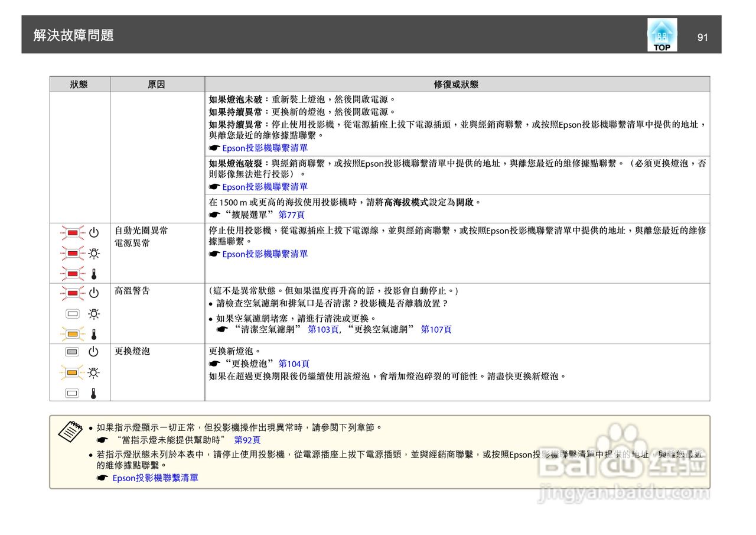Open Epson投影機聯繫清單 link under 如果持續異常

[265, 148]
